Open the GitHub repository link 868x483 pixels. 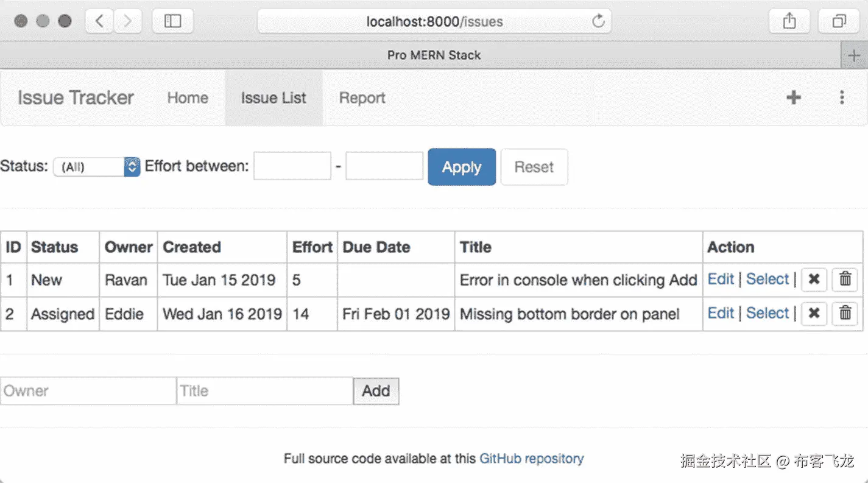(531, 459)
